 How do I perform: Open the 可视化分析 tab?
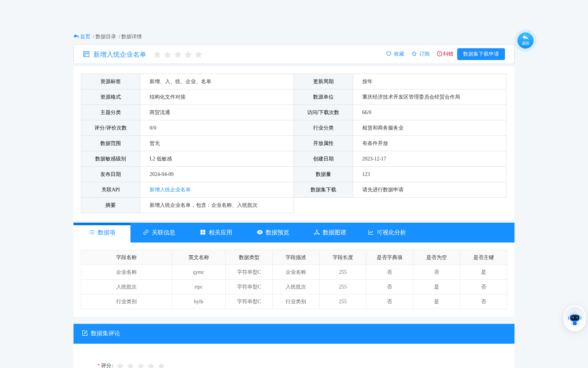pos(387,233)
